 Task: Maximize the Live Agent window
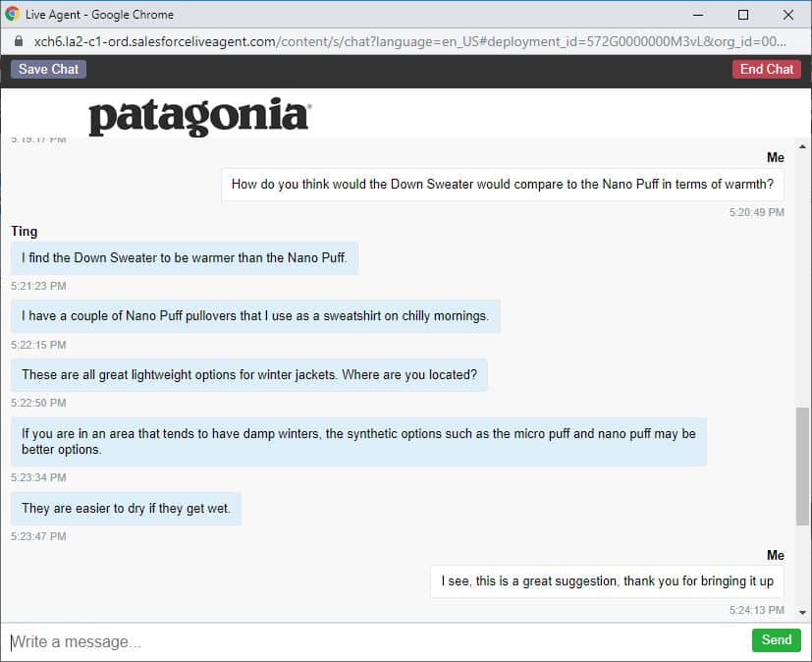743,15
